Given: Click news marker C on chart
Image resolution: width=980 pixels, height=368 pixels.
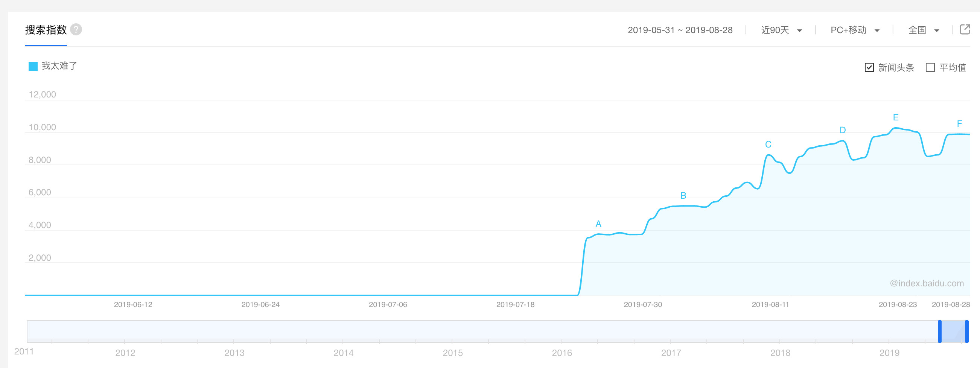Looking at the screenshot, I should click(x=768, y=144).
